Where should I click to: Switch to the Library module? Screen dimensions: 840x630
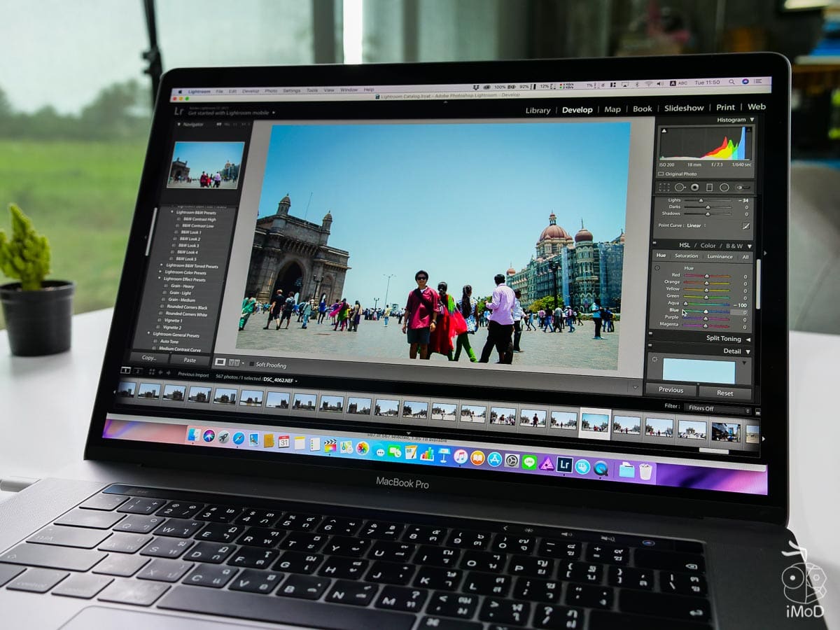(x=538, y=109)
